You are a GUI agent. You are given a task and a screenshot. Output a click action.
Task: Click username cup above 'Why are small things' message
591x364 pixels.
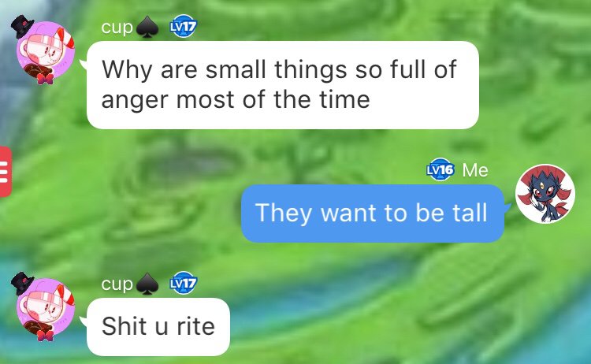[117, 27]
